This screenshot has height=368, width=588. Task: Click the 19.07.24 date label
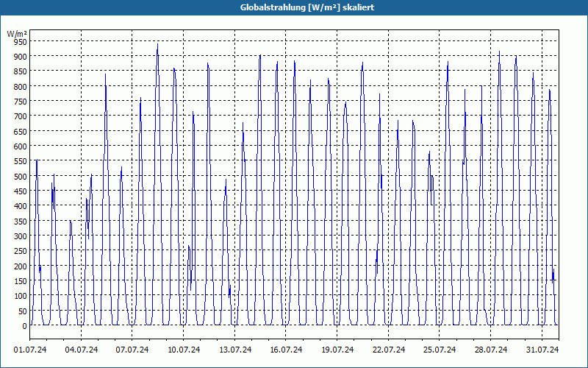click(x=337, y=350)
